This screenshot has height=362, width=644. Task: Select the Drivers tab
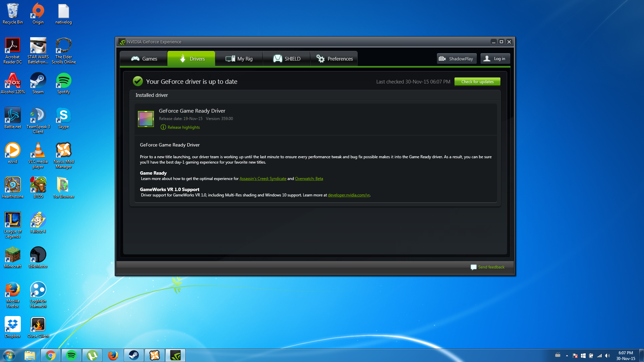pyautogui.click(x=191, y=59)
